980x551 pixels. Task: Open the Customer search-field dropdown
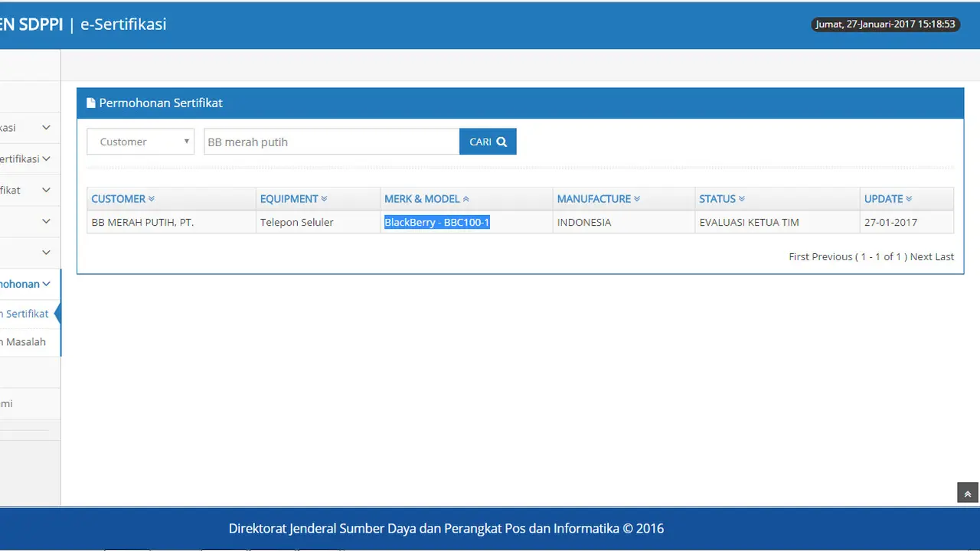(x=140, y=142)
